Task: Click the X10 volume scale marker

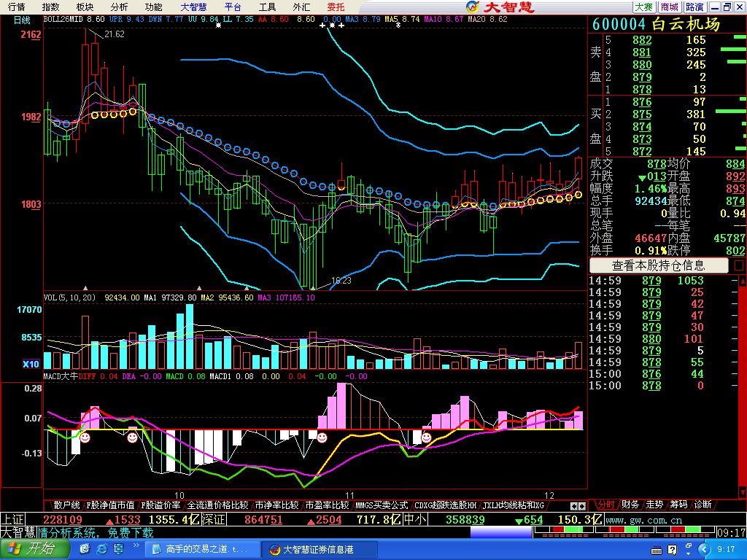Action: click(31, 364)
